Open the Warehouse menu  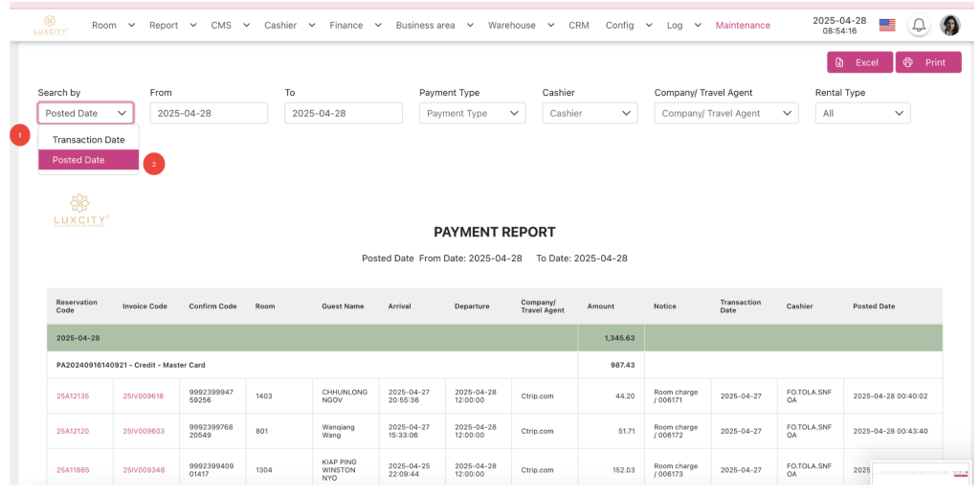520,25
